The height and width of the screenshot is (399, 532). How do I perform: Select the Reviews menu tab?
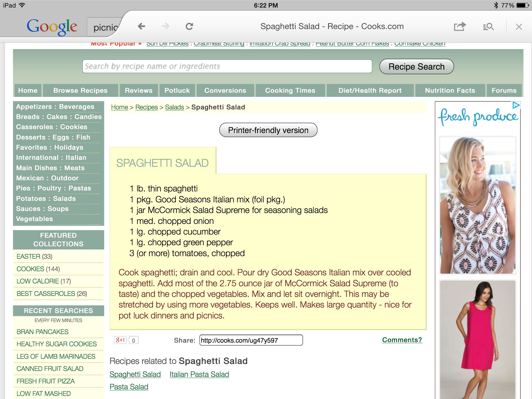tap(139, 91)
